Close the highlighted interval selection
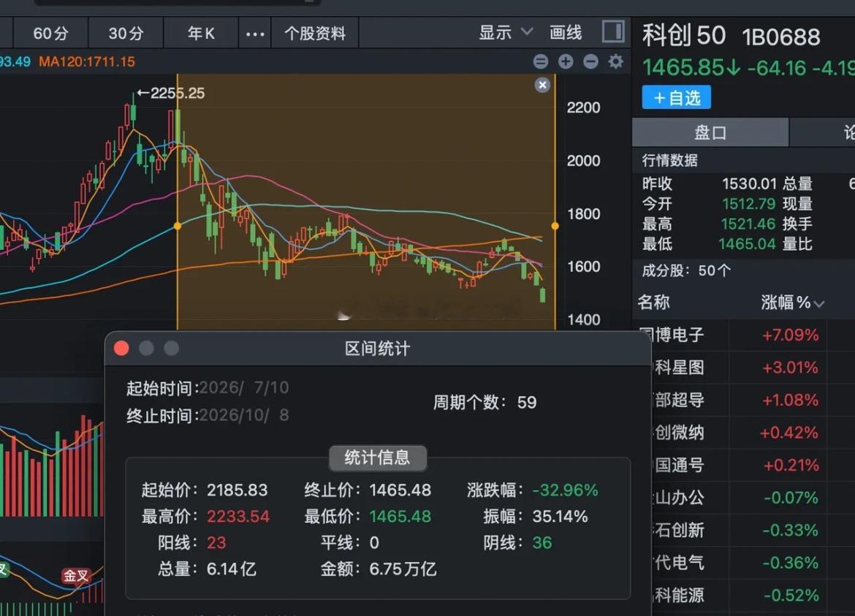Screen dimensions: 855x616 click(x=542, y=85)
